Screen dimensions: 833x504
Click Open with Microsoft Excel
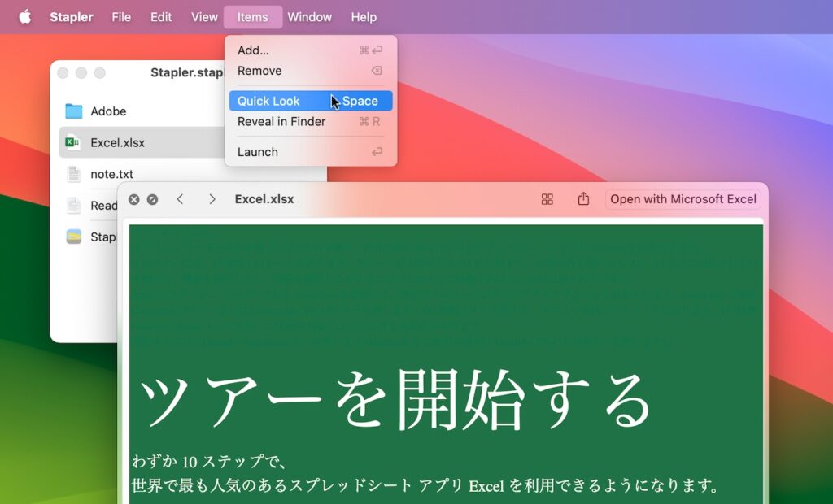point(683,198)
